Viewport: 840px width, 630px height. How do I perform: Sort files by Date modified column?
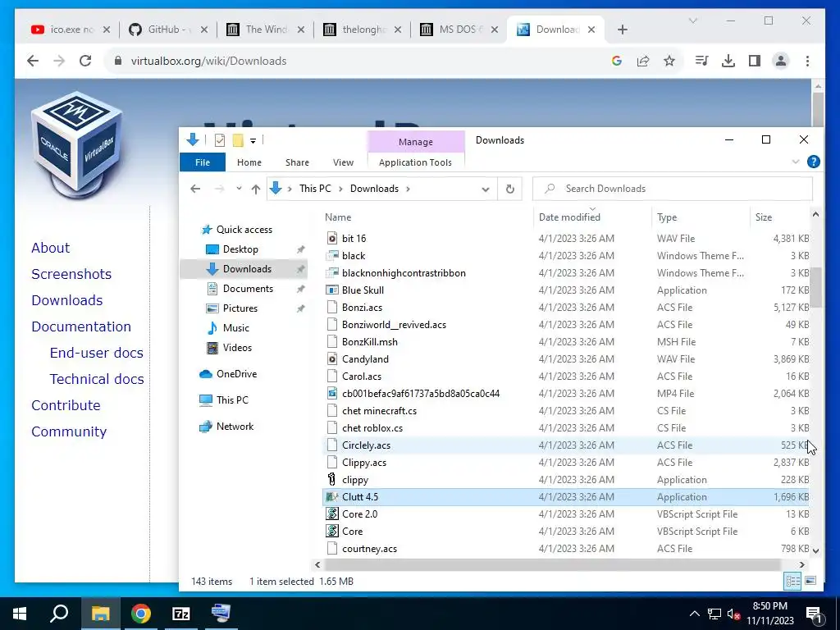click(569, 217)
